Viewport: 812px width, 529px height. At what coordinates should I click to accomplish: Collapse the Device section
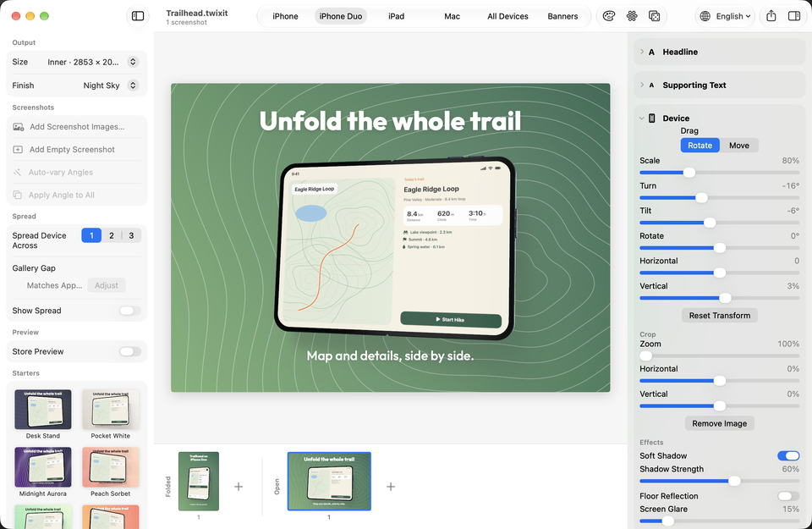tap(642, 118)
